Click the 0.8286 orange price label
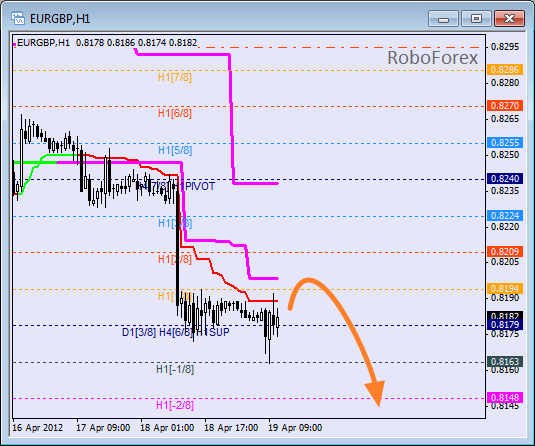 coord(505,70)
